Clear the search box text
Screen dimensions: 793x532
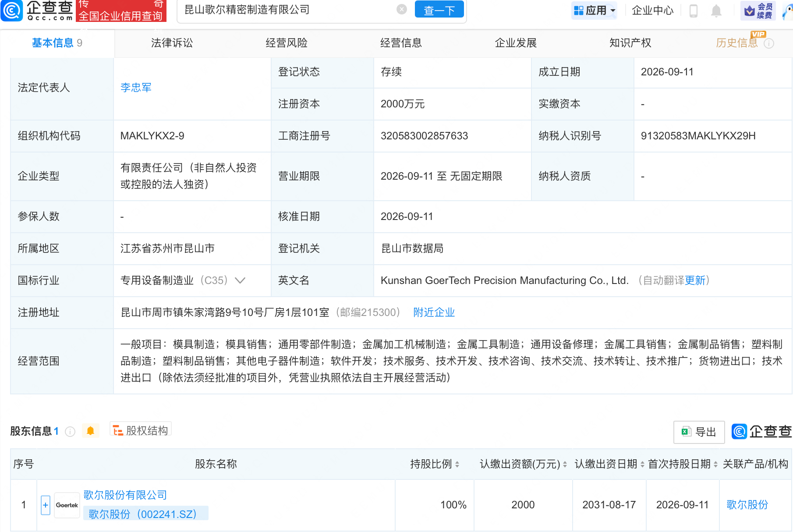401,10
